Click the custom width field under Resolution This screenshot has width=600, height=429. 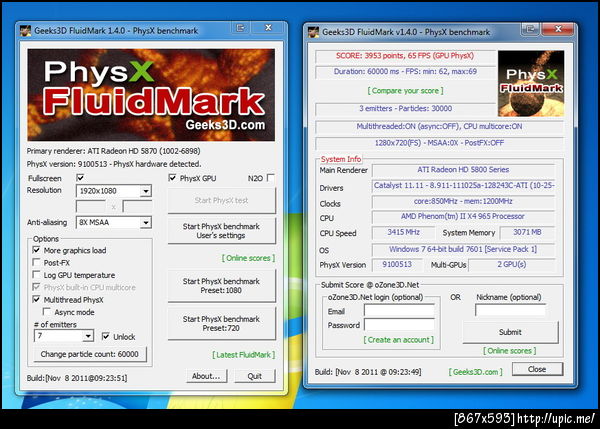click(x=91, y=206)
